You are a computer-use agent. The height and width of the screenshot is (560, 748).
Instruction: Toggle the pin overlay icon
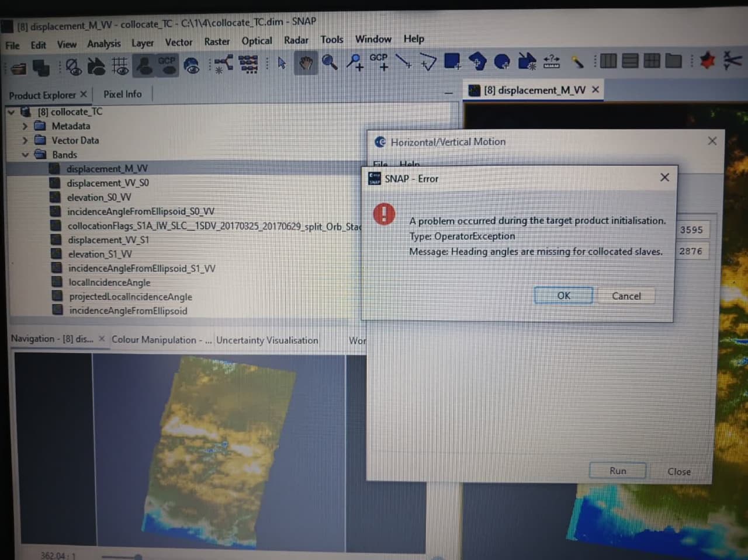[144, 65]
